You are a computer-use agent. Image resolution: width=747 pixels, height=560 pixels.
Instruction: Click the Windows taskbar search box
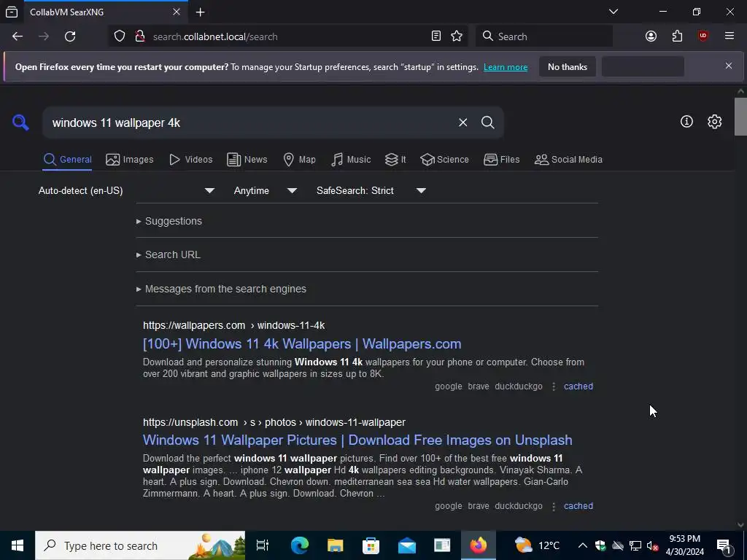[140, 545]
